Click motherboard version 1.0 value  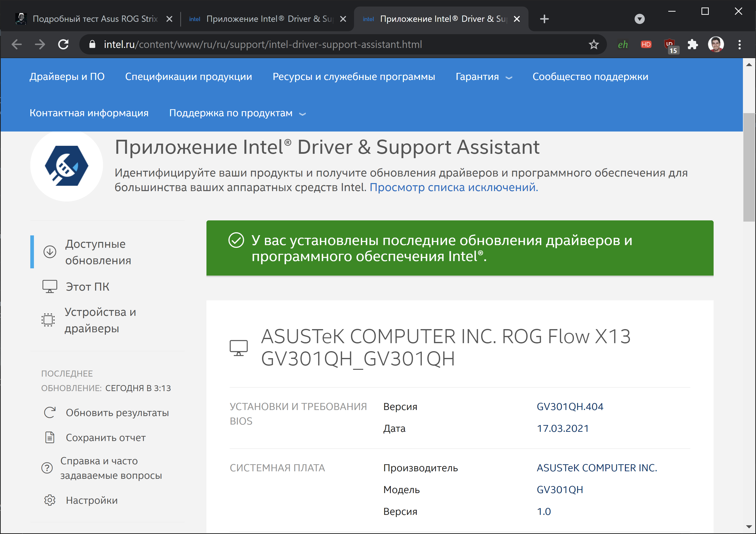click(544, 511)
